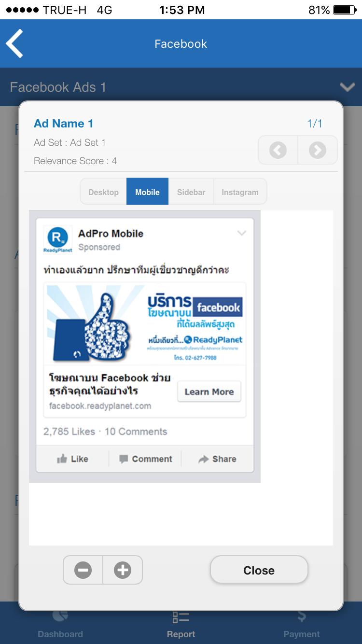Viewport: 362px width, 644px height.
Task: Open facebook.readyplanet.com link
Action: pyautogui.click(x=100, y=406)
